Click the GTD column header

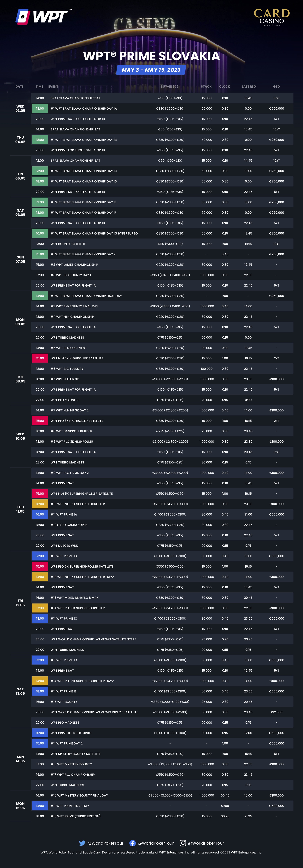click(x=276, y=87)
